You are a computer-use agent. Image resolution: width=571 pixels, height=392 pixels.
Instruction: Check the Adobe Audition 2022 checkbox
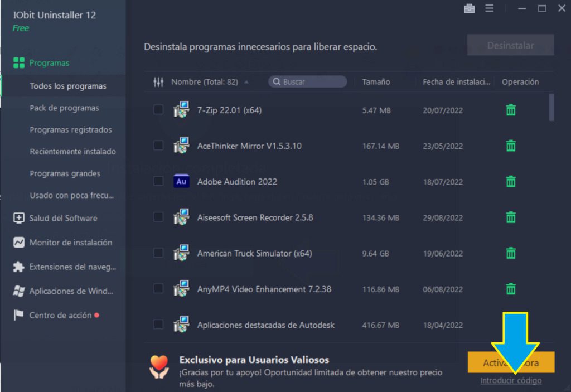[158, 181]
